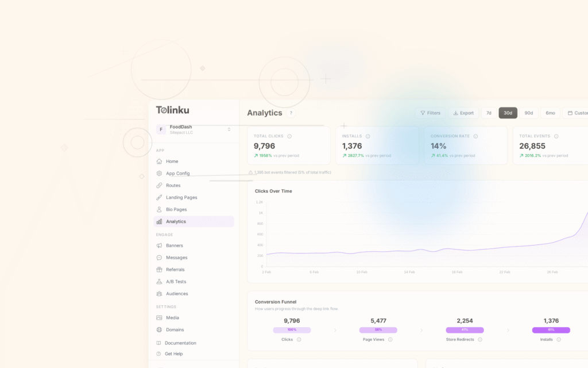Click the Messages chat bubble icon

pos(159,258)
